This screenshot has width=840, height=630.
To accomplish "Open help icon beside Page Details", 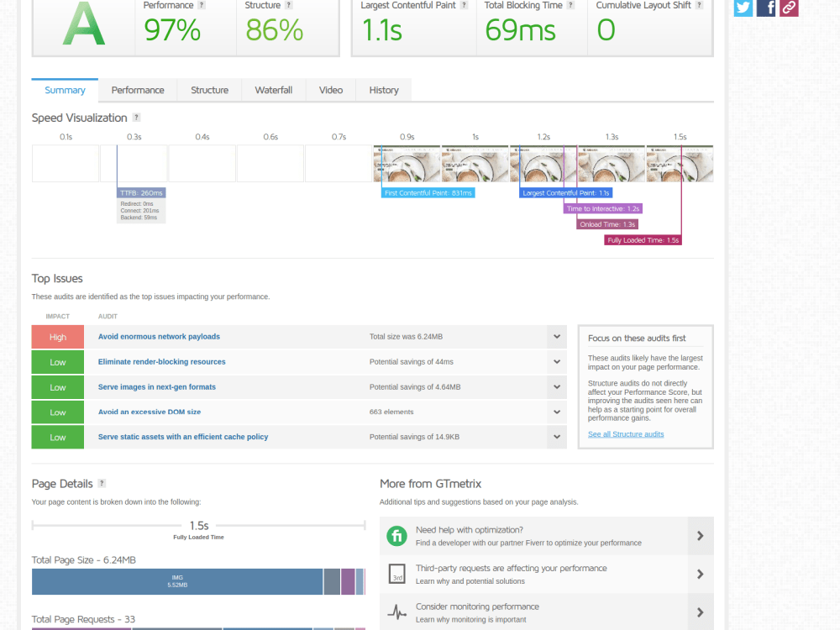I will click(x=102, y=483).
